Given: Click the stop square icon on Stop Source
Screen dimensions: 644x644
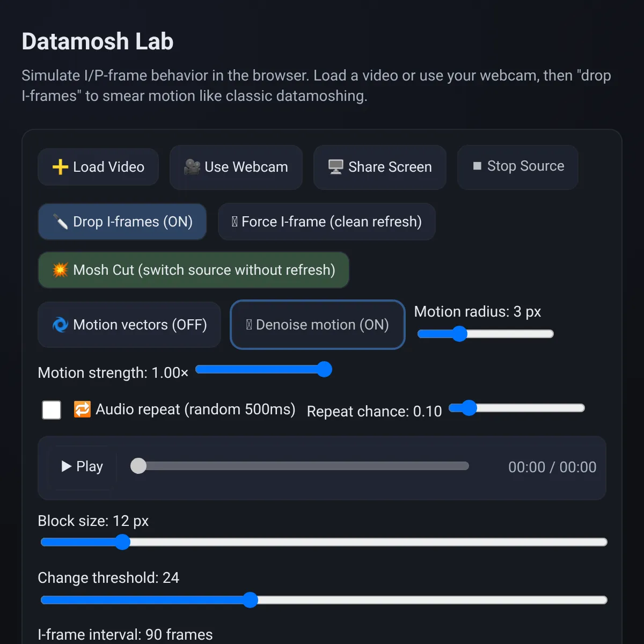Looking at the screenshot, I should coord(477,166).
